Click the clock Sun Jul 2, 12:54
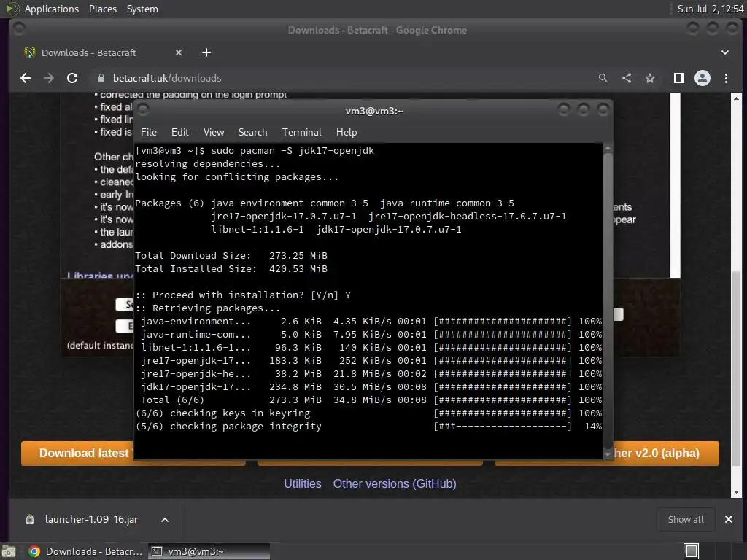Image resolution: width=747 pixels, height=560 pixels. point(711,9)
